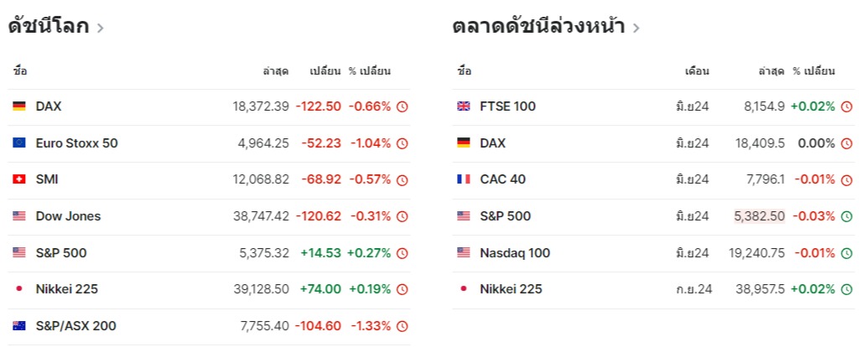Viewport: 868px width, 347px height.
Task: Open the Euro Stoxx 50 index link
Action: [x=76, y=143]
